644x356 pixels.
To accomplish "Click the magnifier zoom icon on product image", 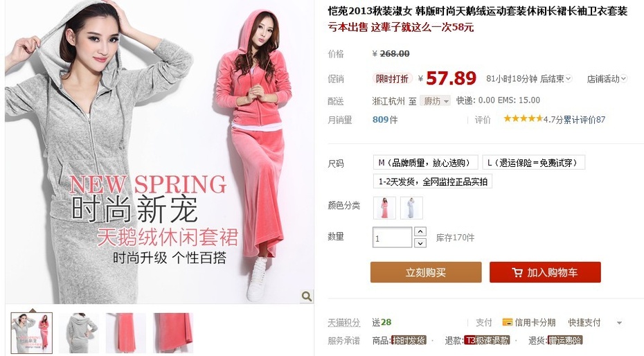I will pos(306,296).
